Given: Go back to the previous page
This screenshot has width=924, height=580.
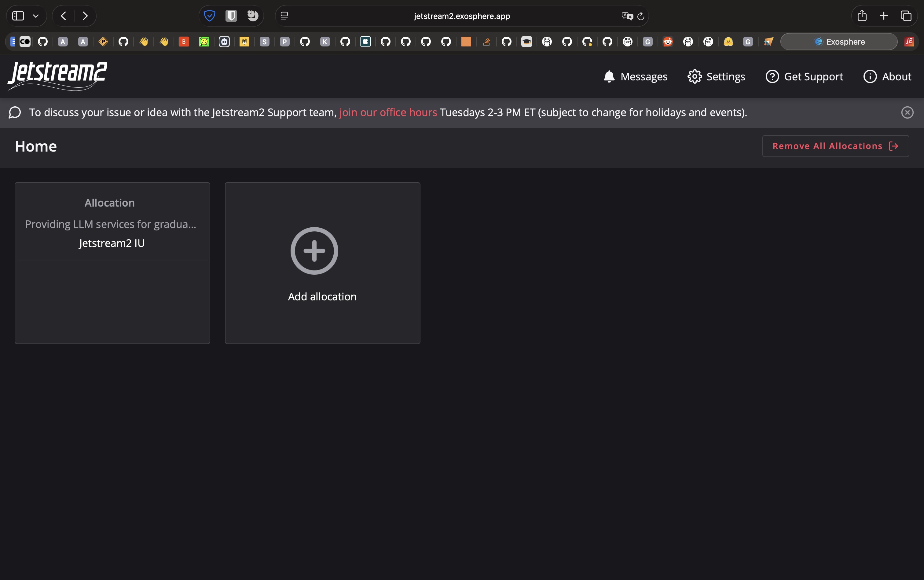Looking at the screenshot, I should tap(64, 16).
